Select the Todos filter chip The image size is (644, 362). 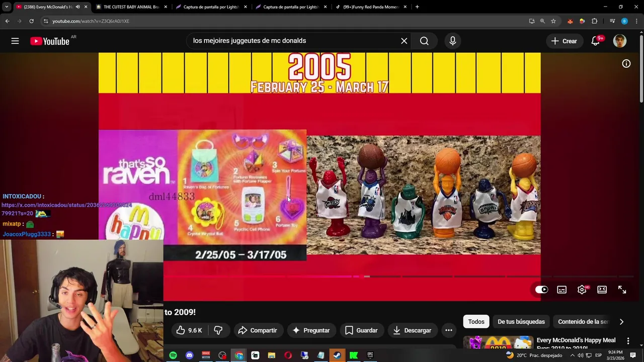[x=476, y=322]
